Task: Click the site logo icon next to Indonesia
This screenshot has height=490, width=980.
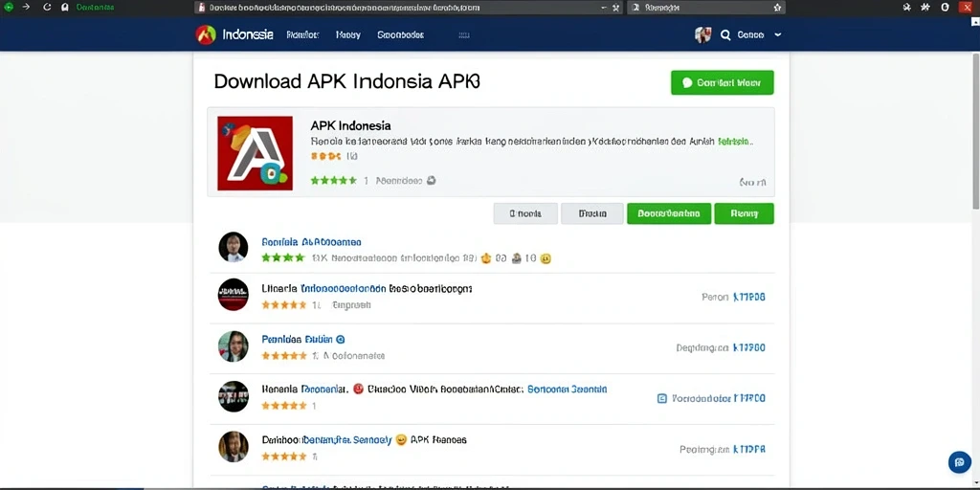Action: pyautogui.click(x=206, y=34)
